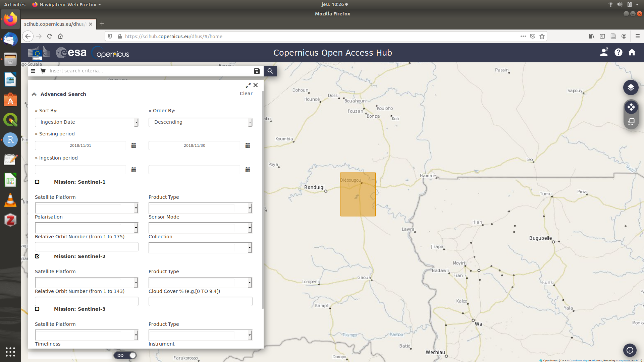This screenshot has height=362, width=644.
Task: Go to hub home icon
Action: coord(632,52)
